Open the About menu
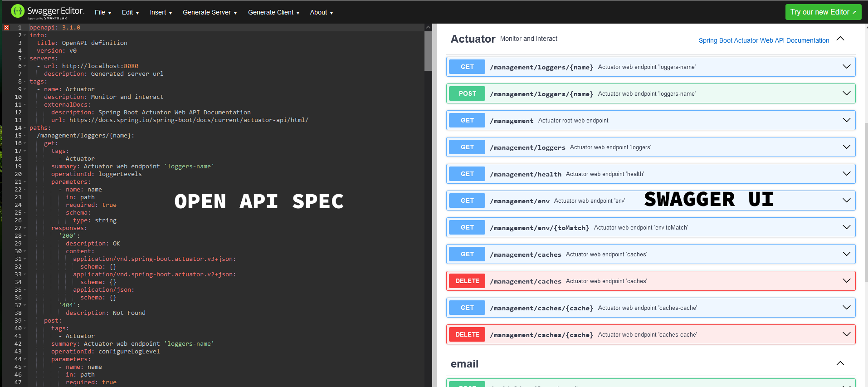Screen dimensions: 868x387 tap(321, 12)
